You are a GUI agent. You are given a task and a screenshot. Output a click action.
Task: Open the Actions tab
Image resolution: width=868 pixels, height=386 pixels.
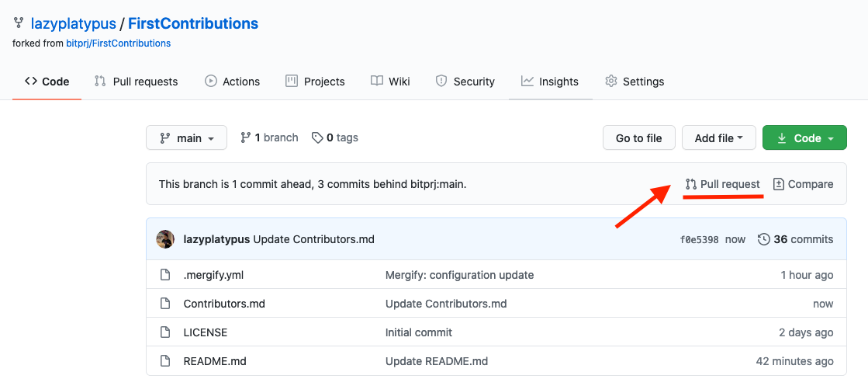pyautogui.click(x=232, y=82)
